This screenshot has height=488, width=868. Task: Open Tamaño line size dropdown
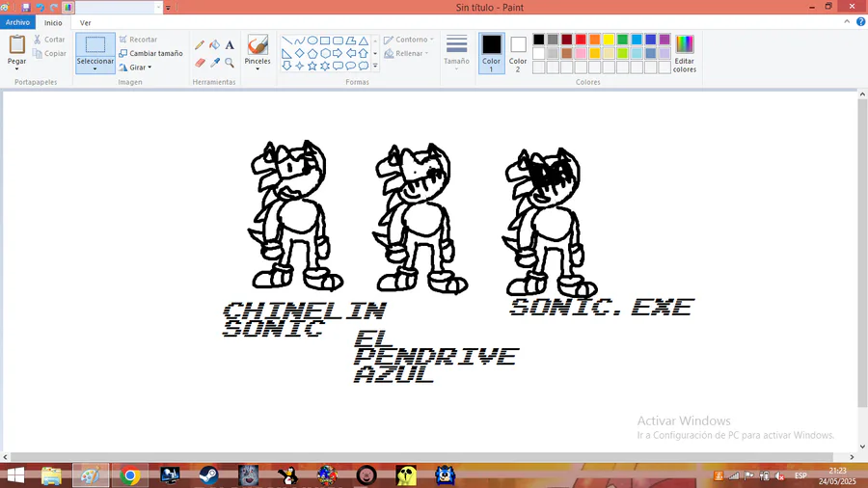coord(457,53)
